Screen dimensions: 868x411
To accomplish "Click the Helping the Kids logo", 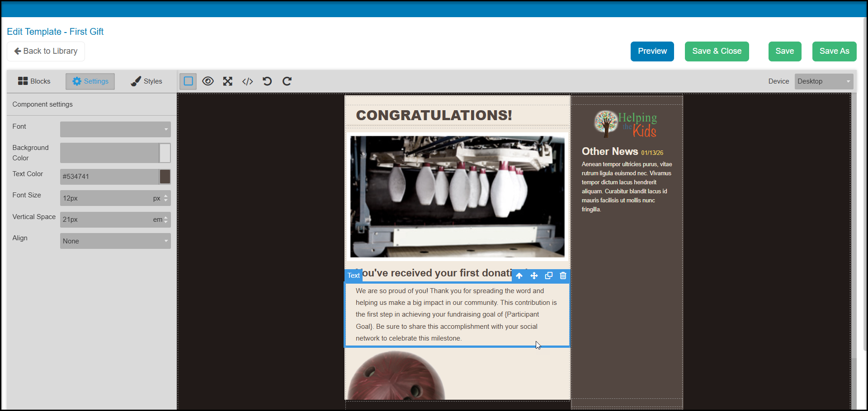I will pos(626,124).
